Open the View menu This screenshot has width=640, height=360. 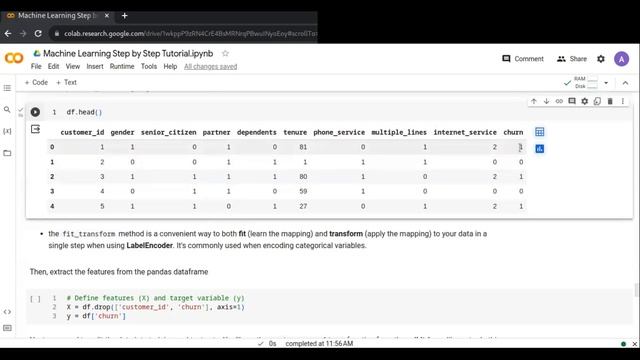pyautogui.click(x=73, y=66)
